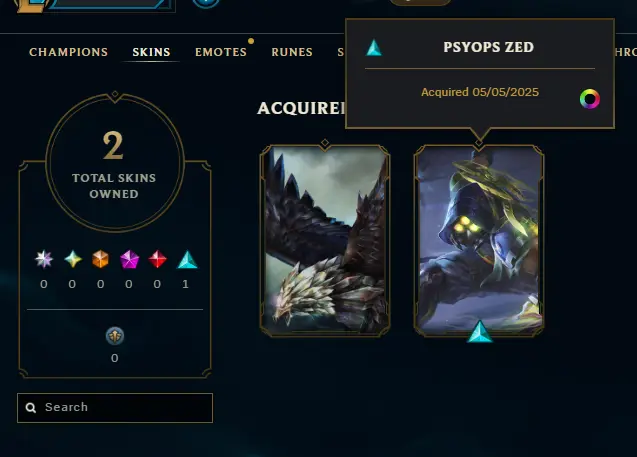Select the teal triangle tier gem filter
Viewport: 637px width, 457px height.
tap(187, 260)
